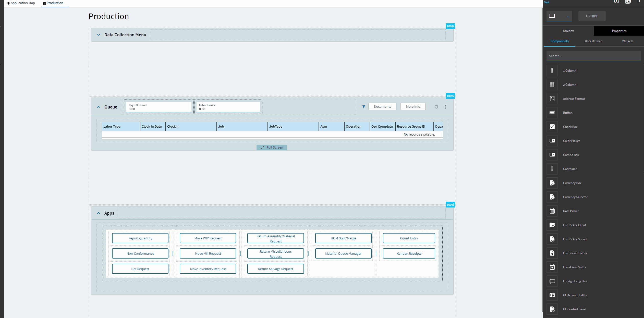Expand the Data Collection Menu panel
Image resolution: width=644 pixels, height=318 pixels.
pyautogui.click(x=99, y=35)
